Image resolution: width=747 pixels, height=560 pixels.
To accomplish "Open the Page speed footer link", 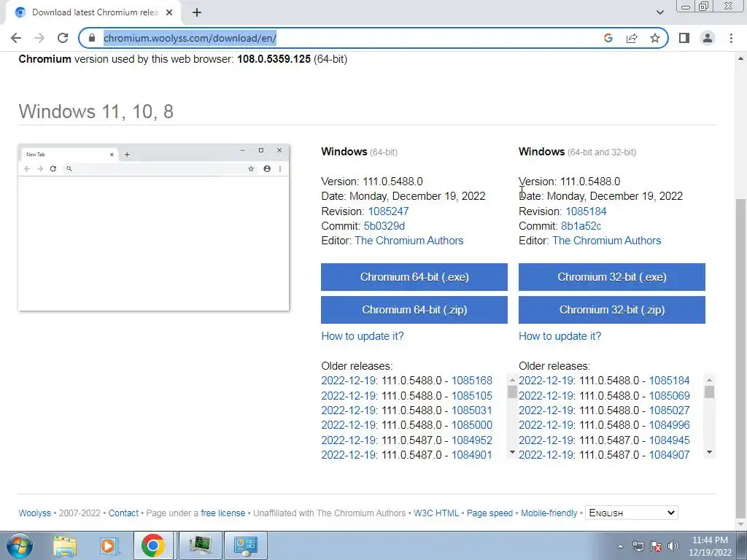I will point(489,513).
